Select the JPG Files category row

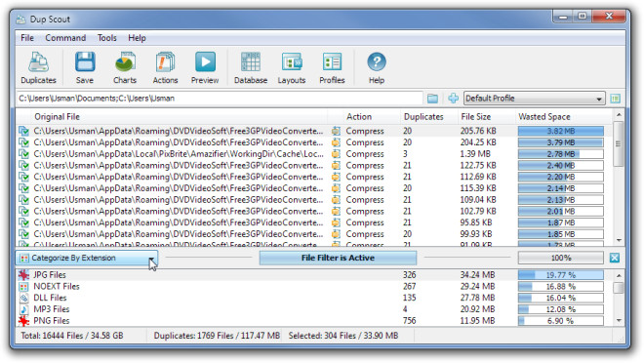[x=314, y=275]
